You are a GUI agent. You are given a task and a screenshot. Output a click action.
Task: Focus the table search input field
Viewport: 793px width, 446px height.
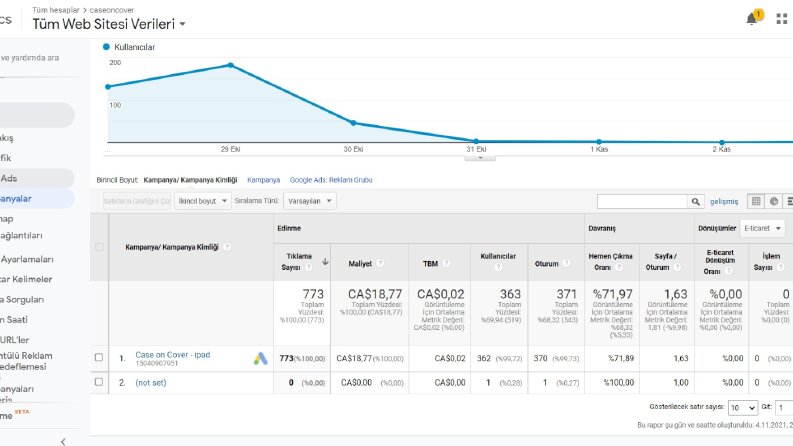tap(642, 201)
